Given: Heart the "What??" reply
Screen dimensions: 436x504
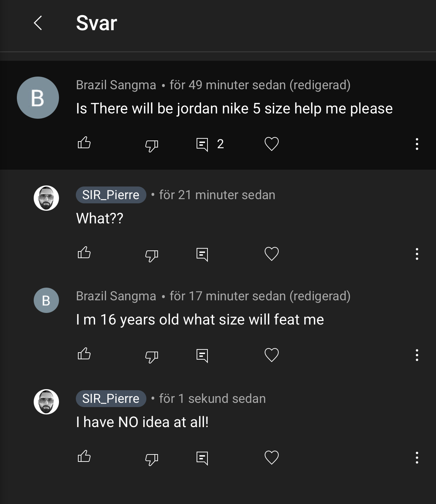Looking at the screenshot, I should 271,254.
